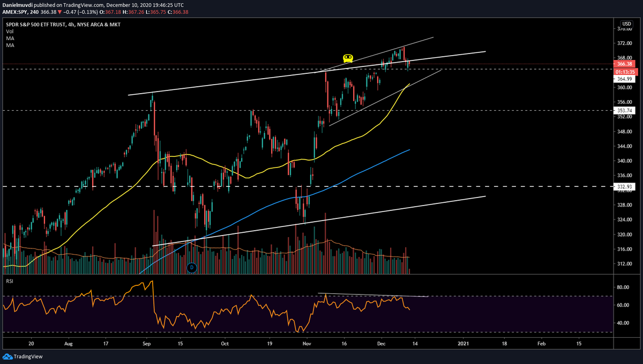Click the 344.00 price axis value
This screenshot has width=643, height=364.
(x=625, y=146)
